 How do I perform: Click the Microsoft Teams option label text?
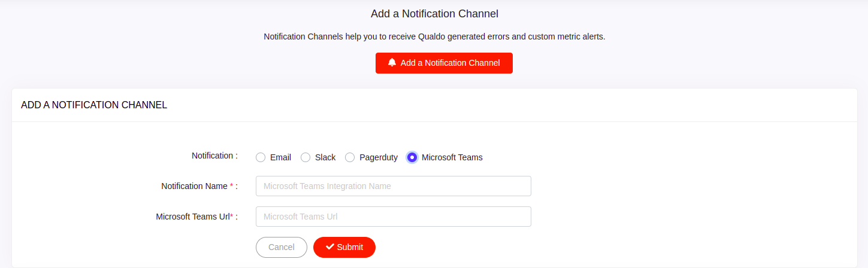452,157
